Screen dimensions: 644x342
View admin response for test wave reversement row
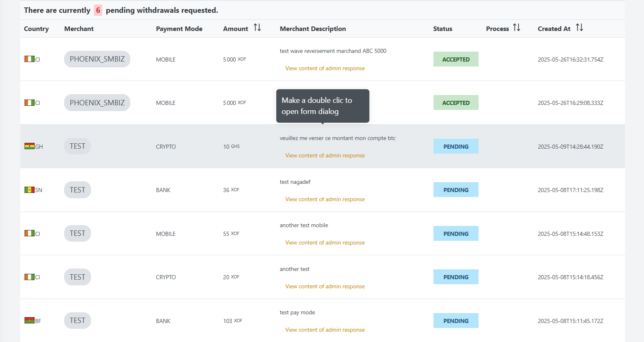click(x=325, y=68)
